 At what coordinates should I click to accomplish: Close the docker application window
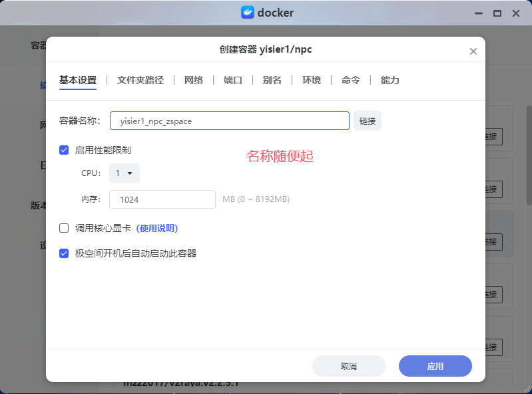click(x=516, y=13)
